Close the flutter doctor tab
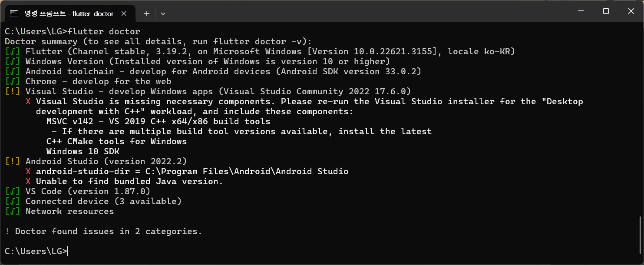Image resolution: width=644 pixels, height=265 pixels. pos(124,13)
